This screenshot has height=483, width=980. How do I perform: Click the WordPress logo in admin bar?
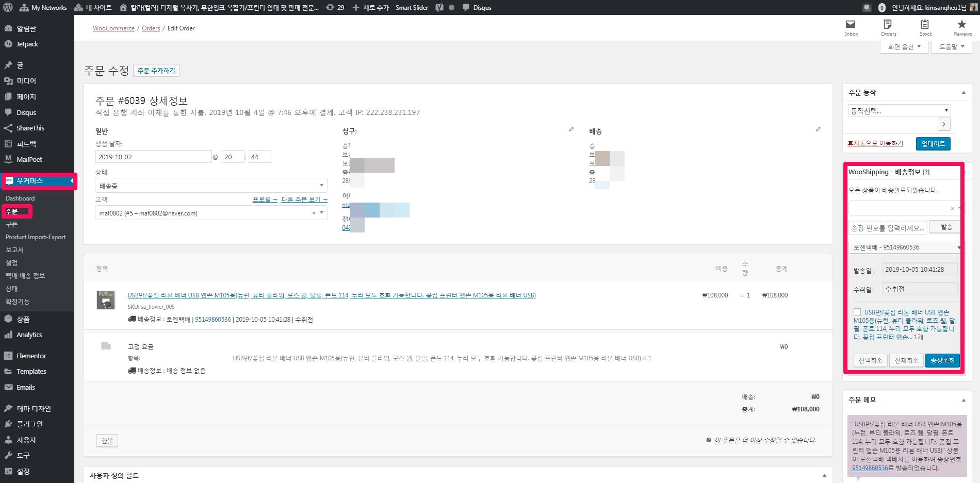8,8
